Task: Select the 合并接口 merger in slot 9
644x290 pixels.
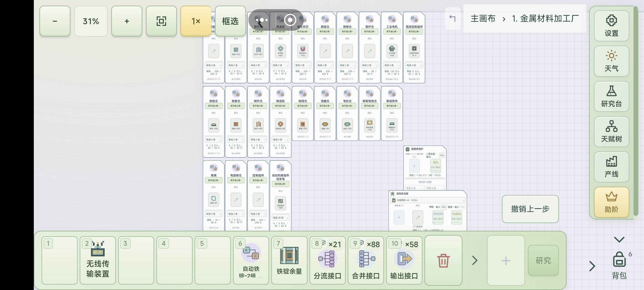Action: point(366,260)
